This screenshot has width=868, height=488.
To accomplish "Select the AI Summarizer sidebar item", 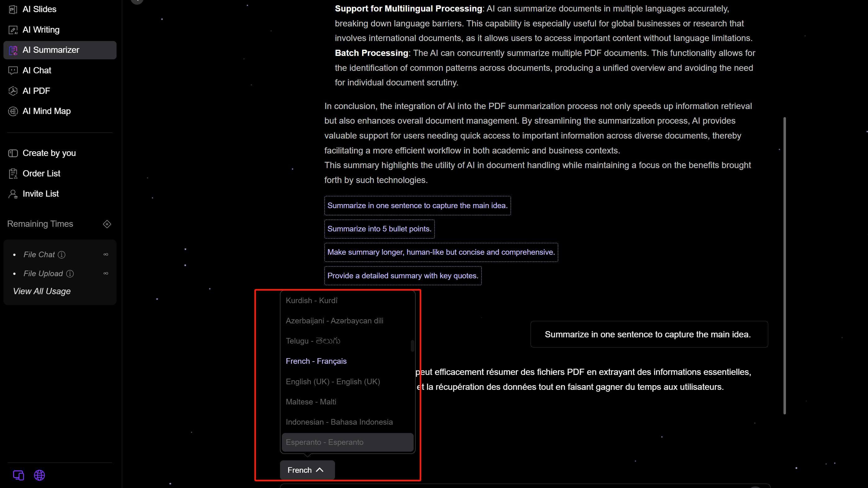I will 60,50.
